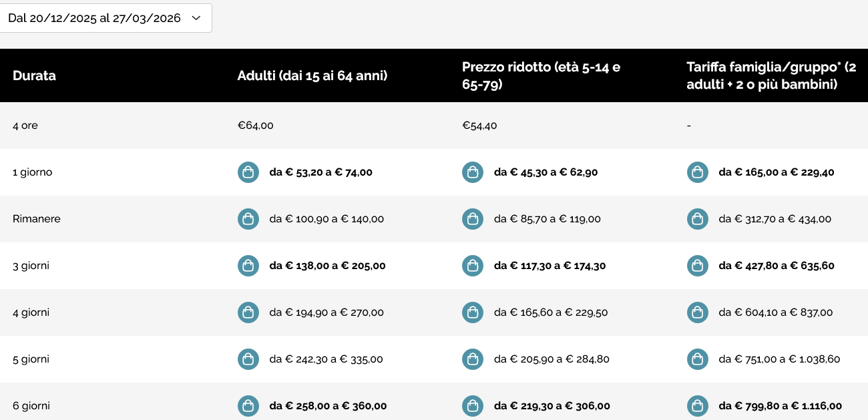
Task: Click cart icon for Rimanere family rate
Action: click(x=698, y=219)
